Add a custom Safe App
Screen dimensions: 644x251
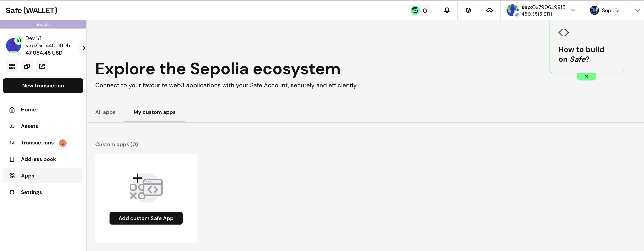[x=146, y=218]
